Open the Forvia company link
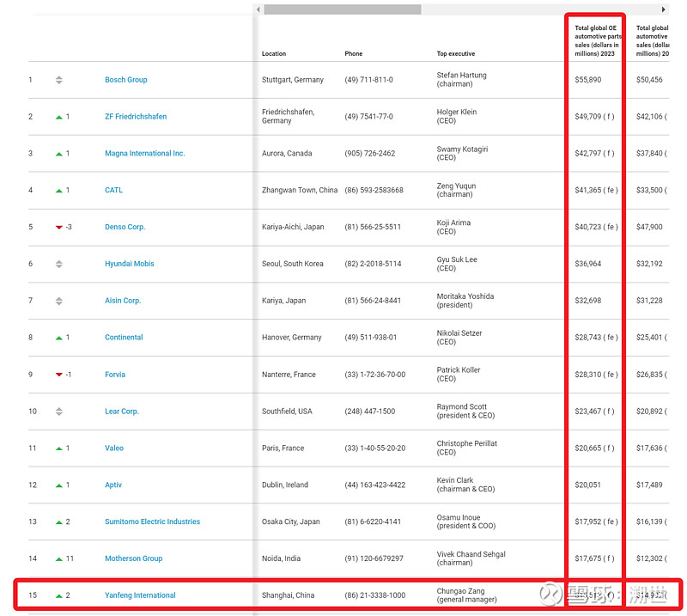The image size is (687, 616). click(x=115, y=375)
